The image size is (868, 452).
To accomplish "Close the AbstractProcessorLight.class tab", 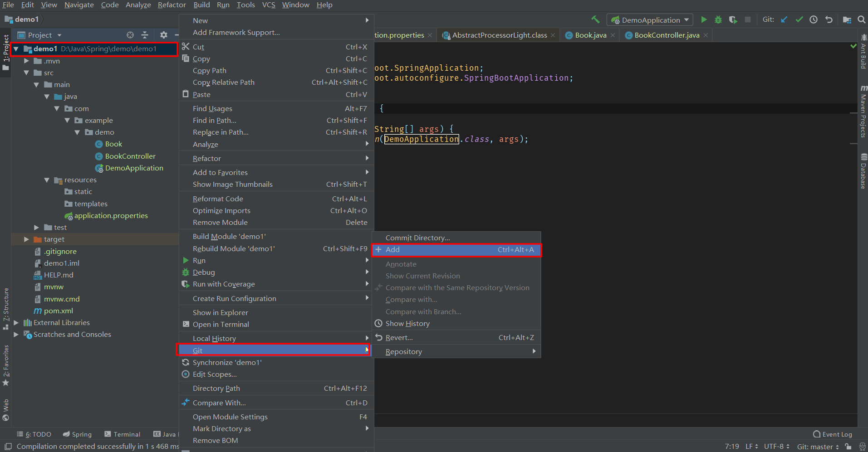I will pos(553,35).
